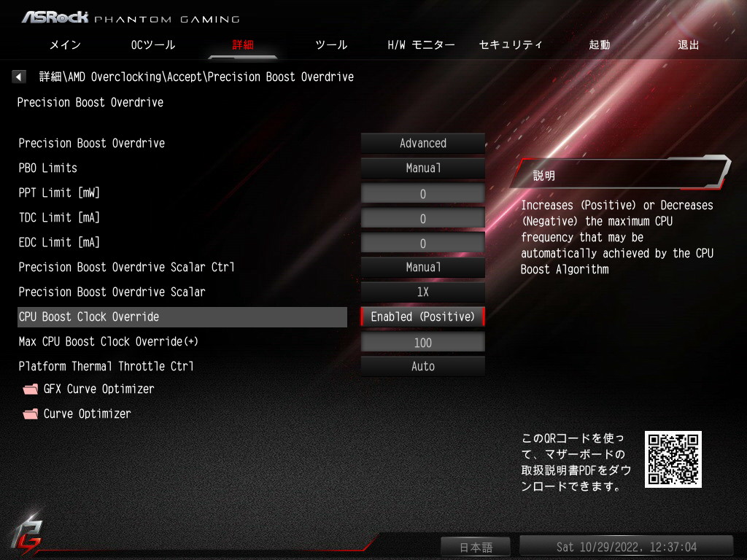Image resolution: width=747 pixels, height=560 pixels.
Task: Open the GFX Curve Optimizer folder icon
Action: [31, 389]
